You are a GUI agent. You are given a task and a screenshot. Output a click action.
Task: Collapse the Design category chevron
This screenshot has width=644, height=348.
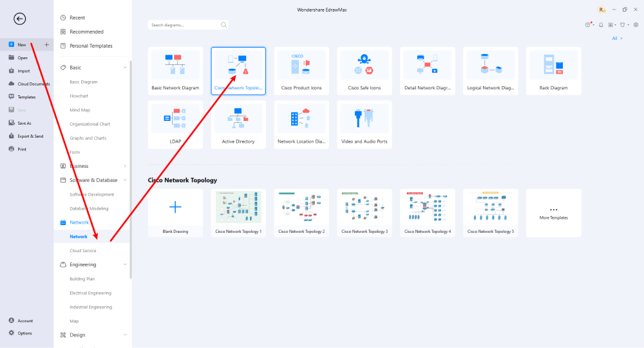tap(125, 335)
